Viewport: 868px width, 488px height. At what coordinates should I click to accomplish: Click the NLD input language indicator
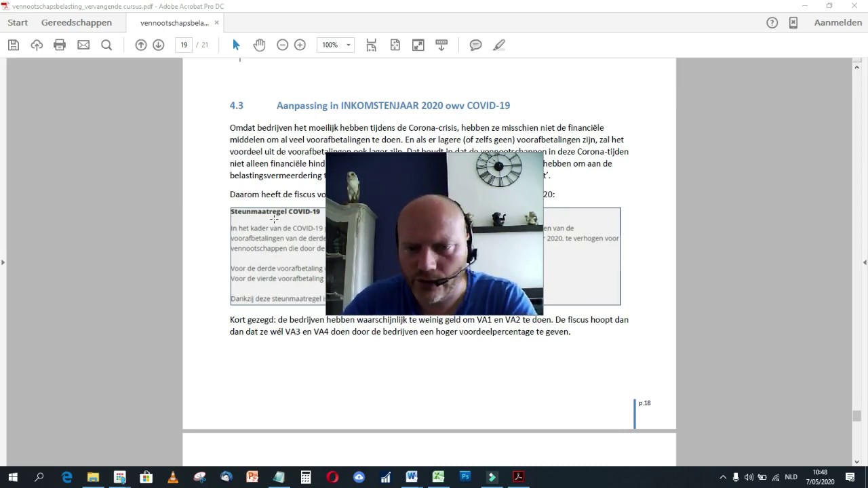pyautogui.click(x=791, y=477)
